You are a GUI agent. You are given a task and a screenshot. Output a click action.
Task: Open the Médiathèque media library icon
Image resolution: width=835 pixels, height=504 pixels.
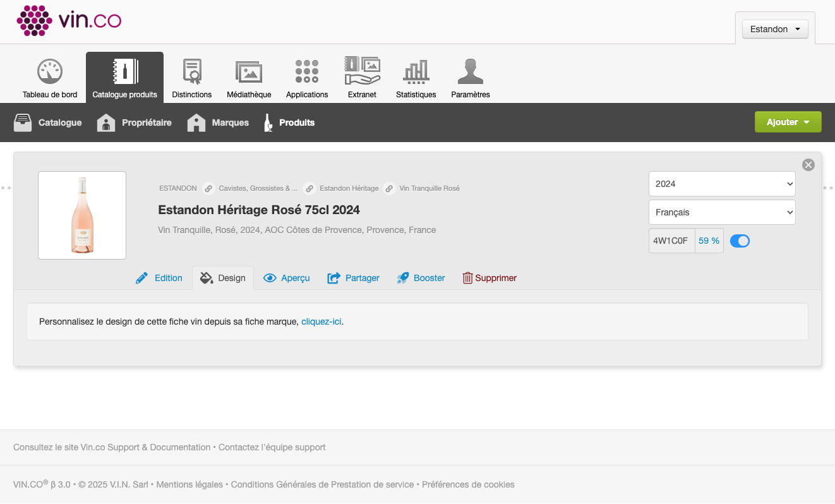coord(249,72)
